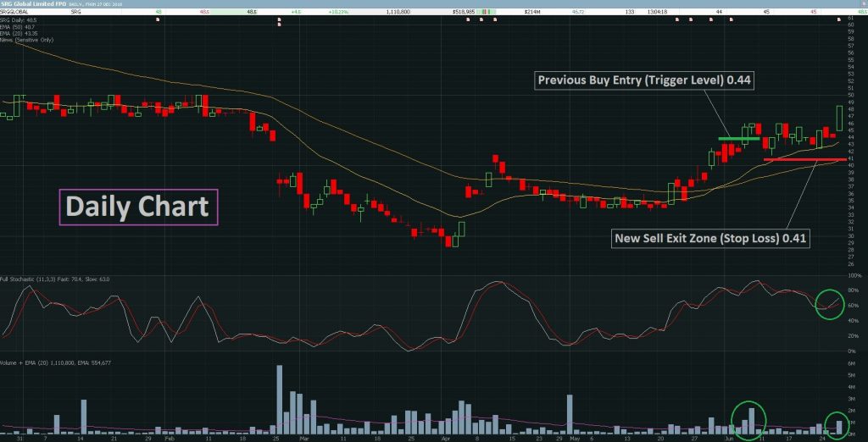Screen dimensions: 868x442
Task: Click the SRG Global Limited FPO chart title
Action: pyautogui.click(x=32, y=4)
